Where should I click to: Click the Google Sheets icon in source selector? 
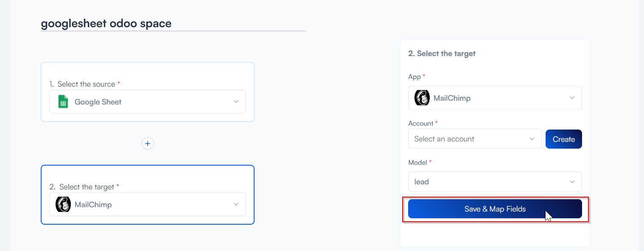coord(63,102)
